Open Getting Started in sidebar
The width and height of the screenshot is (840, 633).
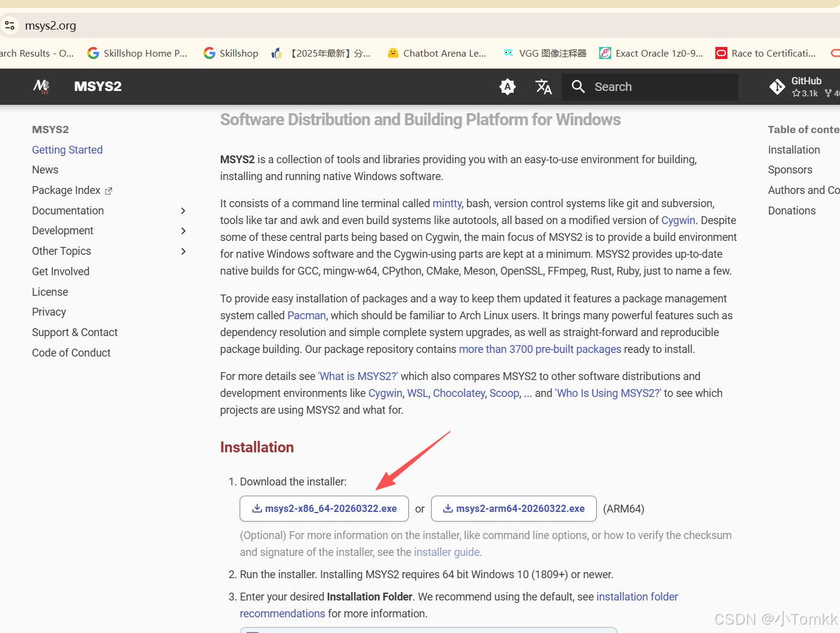pyautogui.click(x=67, y=150)
